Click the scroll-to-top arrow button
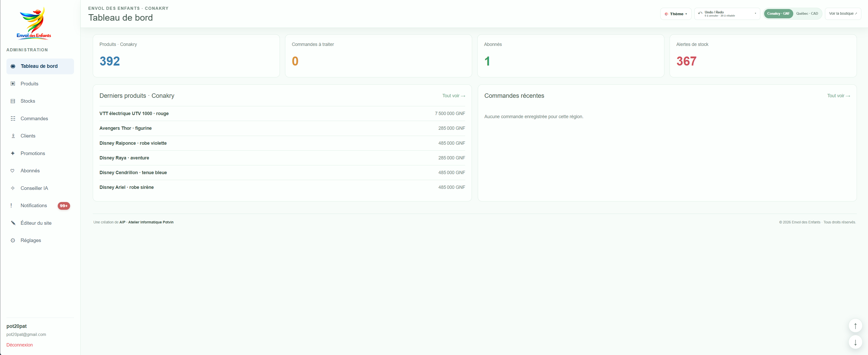Viewport: 868px width, 355px height. point(855,326)
